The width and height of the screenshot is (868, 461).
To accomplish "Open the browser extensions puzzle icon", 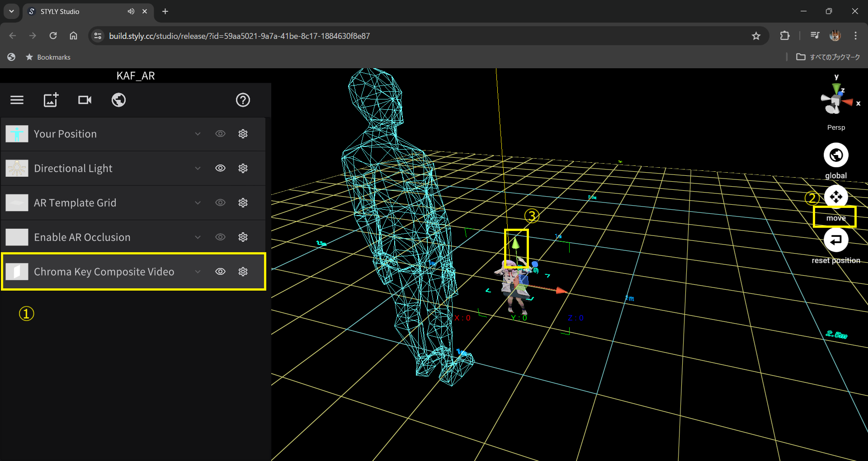I will pos(785,36).
